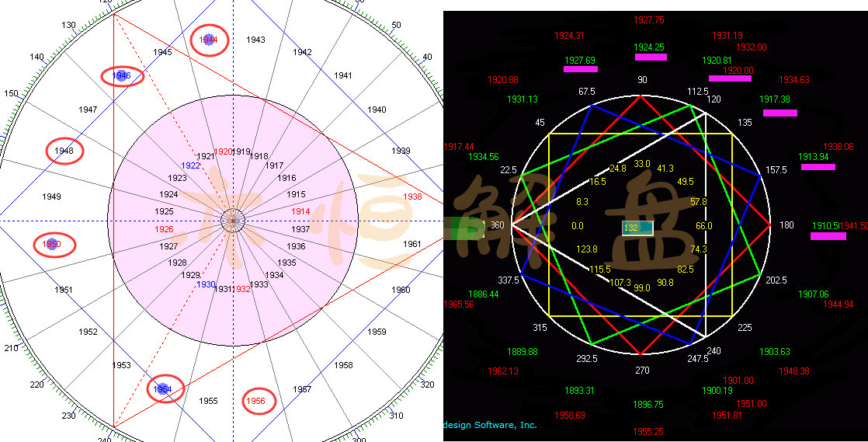Click the red value 1934.63
The image size is (868, 442).
pos(793,80)
